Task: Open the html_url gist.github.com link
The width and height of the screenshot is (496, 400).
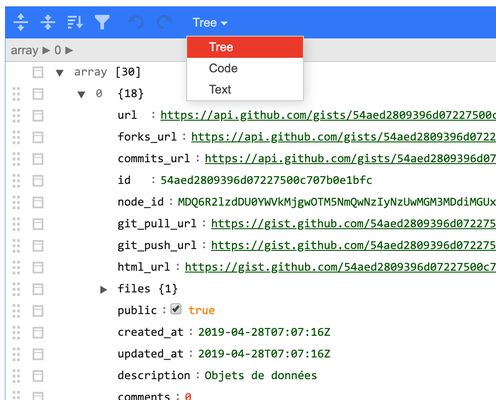Action: (340, 267)
